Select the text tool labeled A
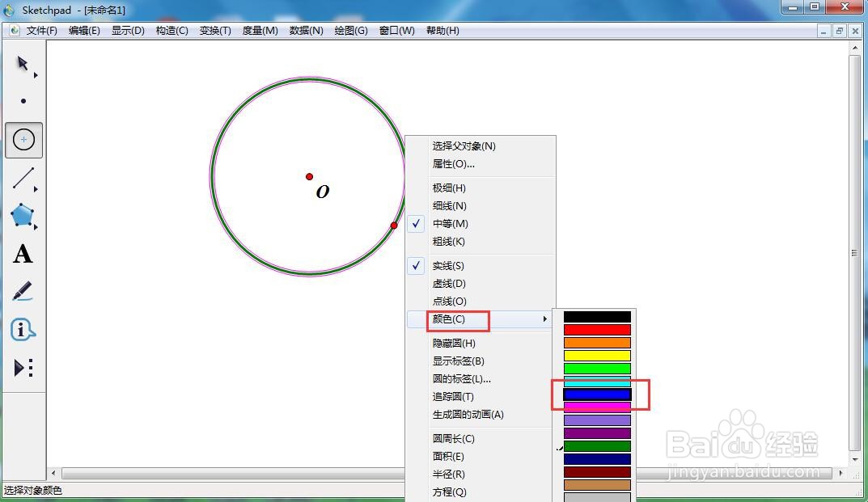 click(x=23, y=254)
